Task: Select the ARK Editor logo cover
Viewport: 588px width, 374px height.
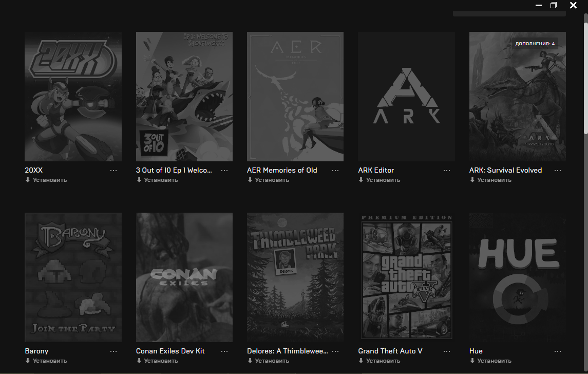Action: (407, 97)
